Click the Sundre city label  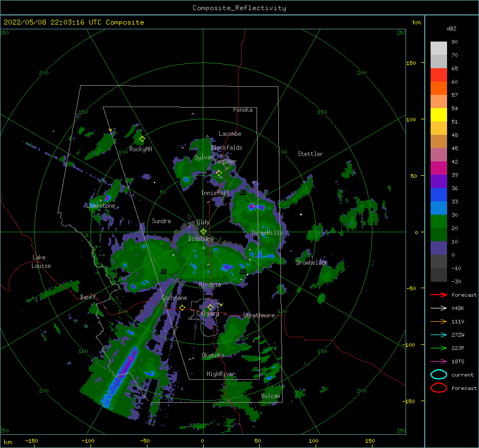pos(161,221)
